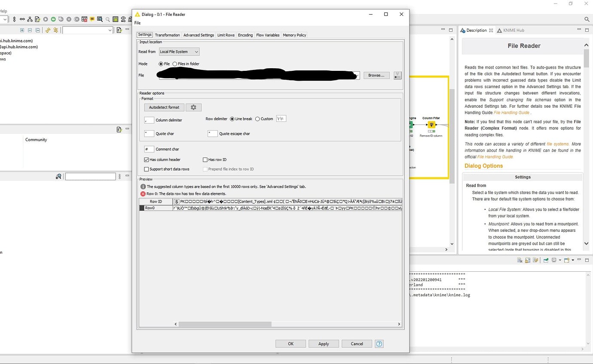Open format settings with the gear icon
Viewport: 593px width, 364px height.
tap(193, 107)
